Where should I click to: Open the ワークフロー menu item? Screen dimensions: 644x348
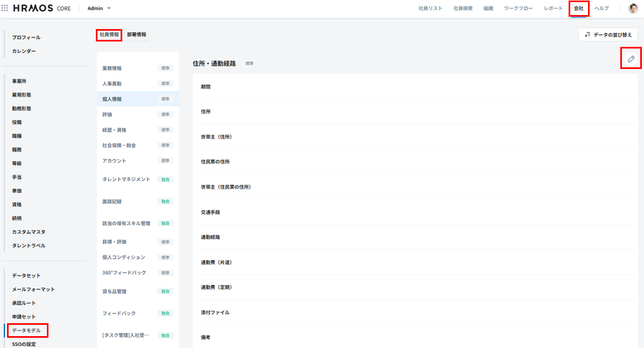click(x=520, y=9)
